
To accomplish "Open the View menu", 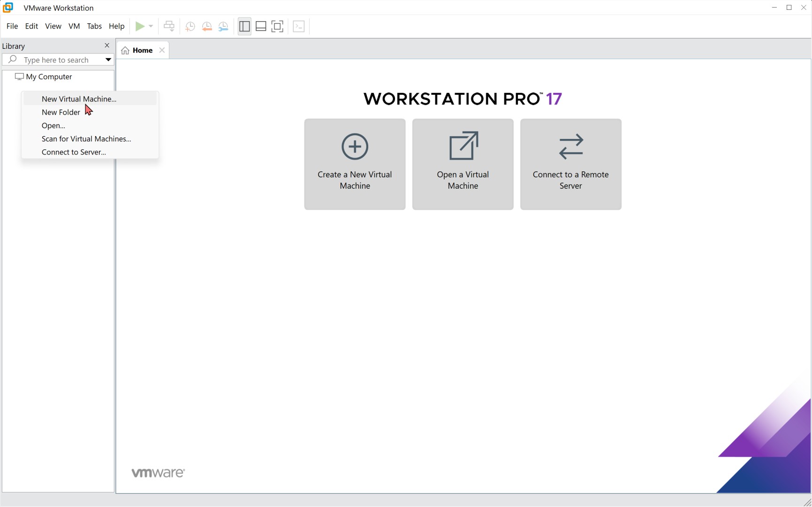I will click(53, 26).
